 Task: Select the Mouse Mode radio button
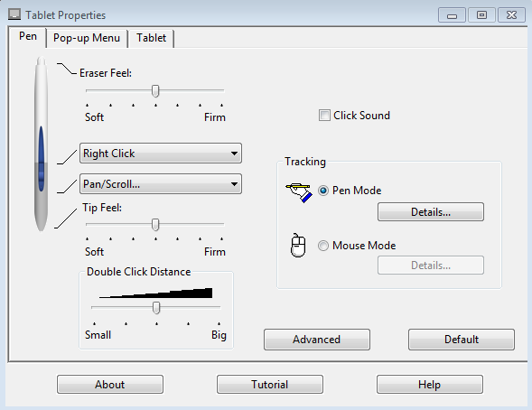coord(323,246)
